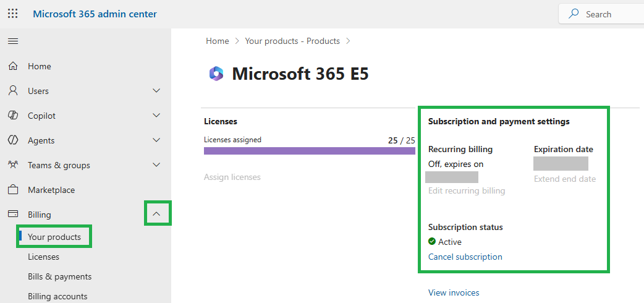
Task: Collapse the navigation menu hamburger icon
Action: click(13, 41)
